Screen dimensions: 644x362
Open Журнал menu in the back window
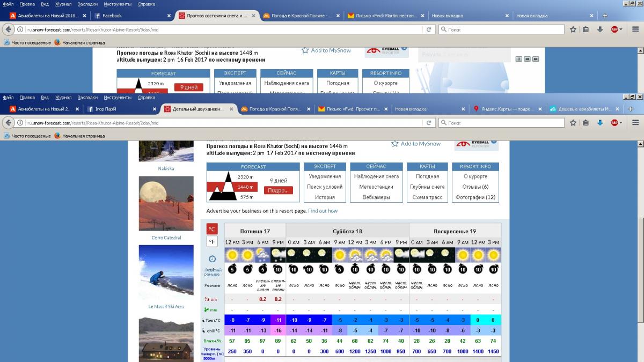[x=63, y=4]
